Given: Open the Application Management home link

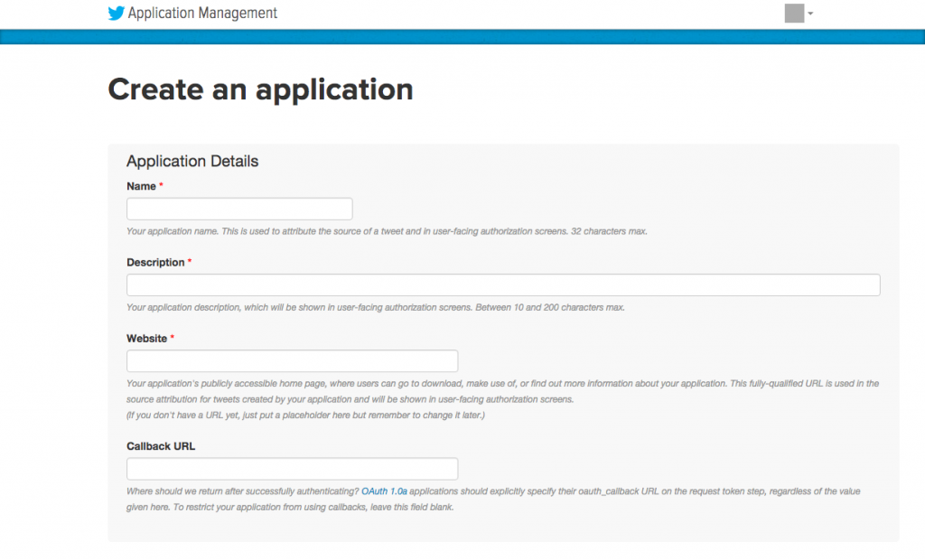Looking at the screenshot, I should tap(202, 13).
